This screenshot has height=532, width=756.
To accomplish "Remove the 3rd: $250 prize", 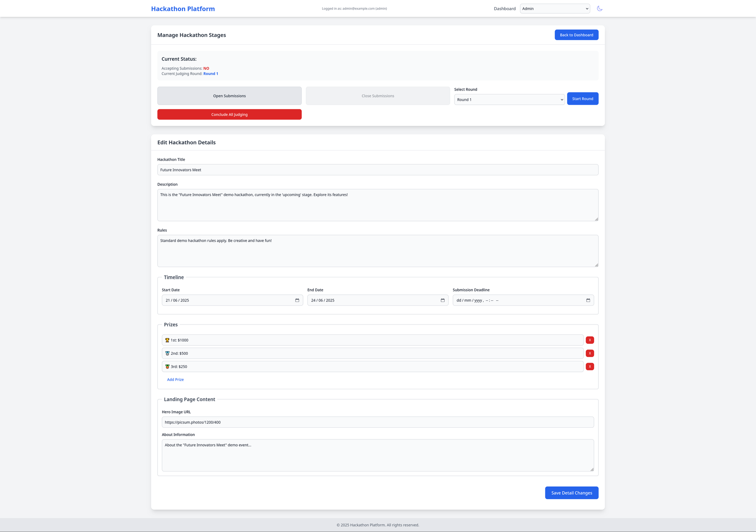I will 590,367.
